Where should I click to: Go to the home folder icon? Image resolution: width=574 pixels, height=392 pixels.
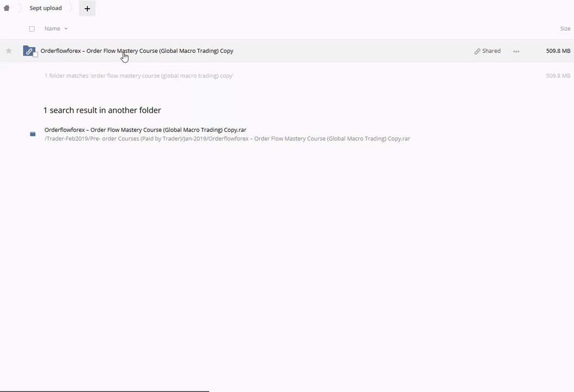[7, 8]
